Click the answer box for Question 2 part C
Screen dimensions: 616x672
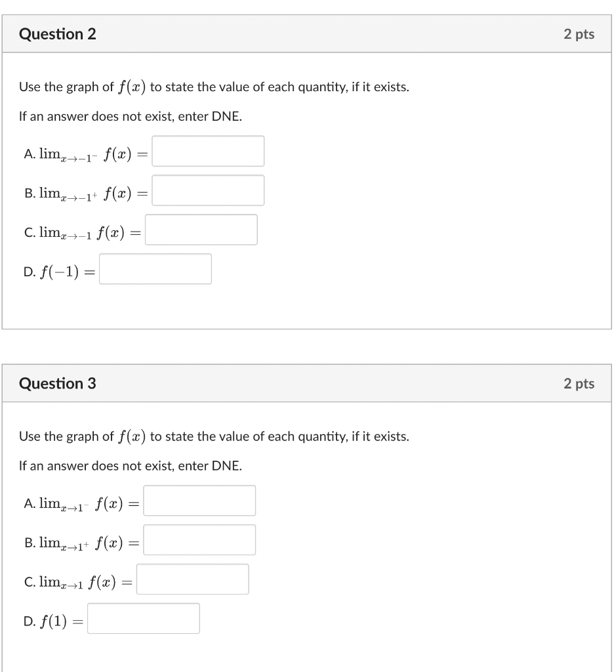click(201, 229)
